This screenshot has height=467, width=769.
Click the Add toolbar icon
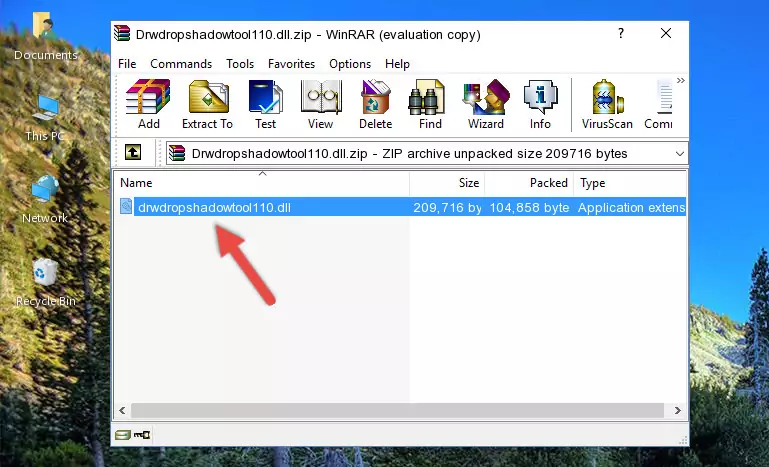click(x=148, y=104)
